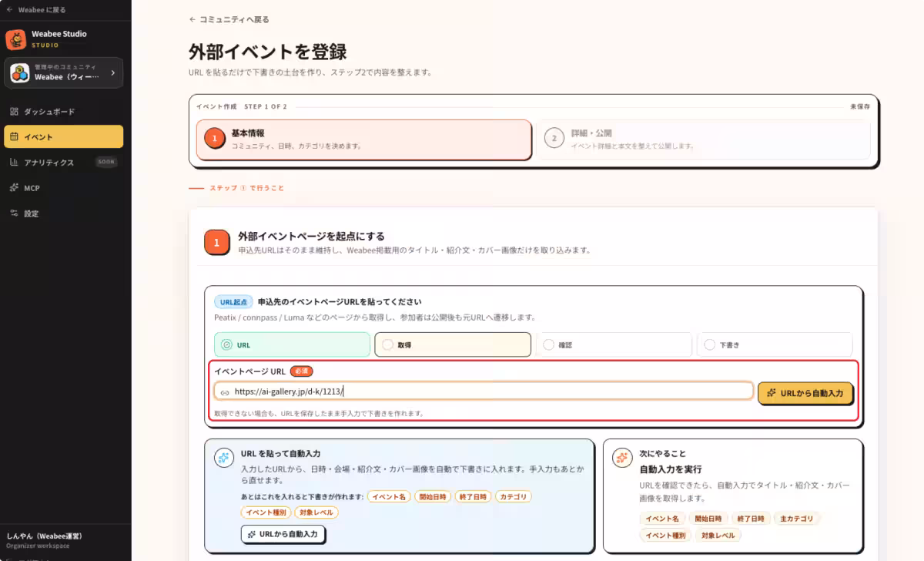Select the 取得 progress step

click(x=453, y=344)
